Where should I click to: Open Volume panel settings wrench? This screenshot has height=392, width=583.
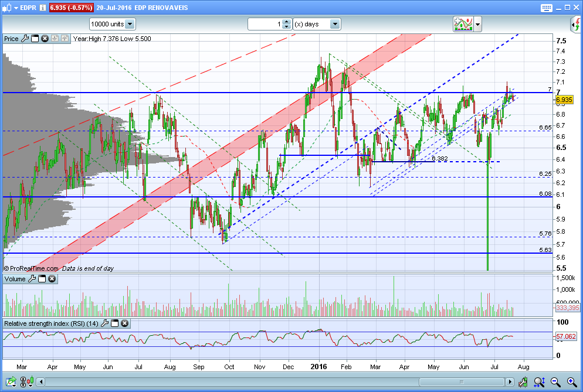(x=32, y=279)
